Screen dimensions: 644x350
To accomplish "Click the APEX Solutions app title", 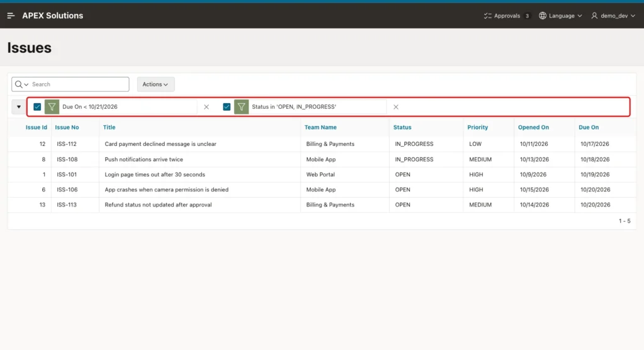I will tap(53, 16).
